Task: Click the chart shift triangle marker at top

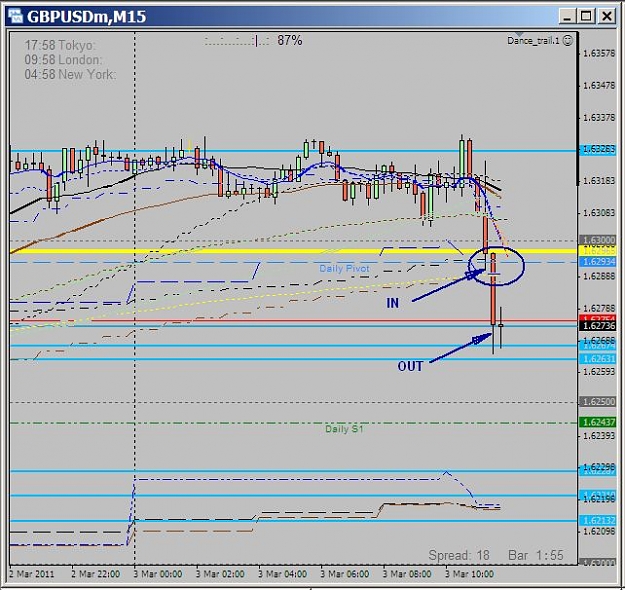Action: point(518,34)
